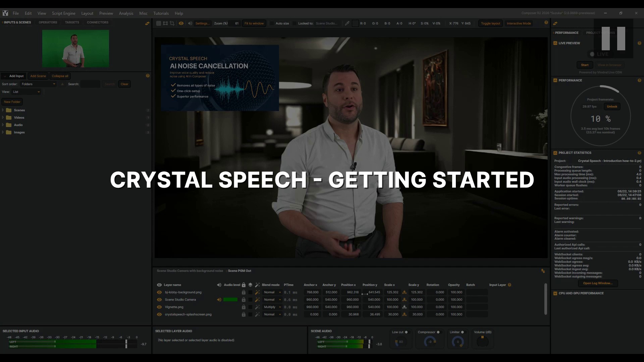
Task: Click the New Folder button
Action: [x=12, y=102]
